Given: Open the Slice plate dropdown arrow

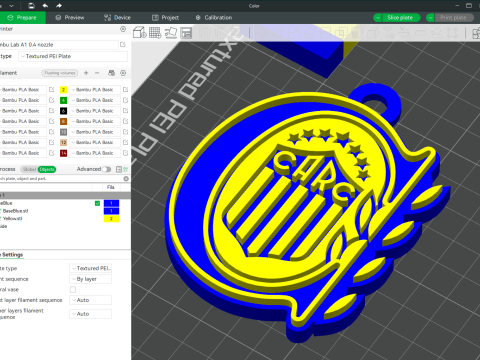Looking at the screenshot, I should pyautogui.click(x=377, y=18).
